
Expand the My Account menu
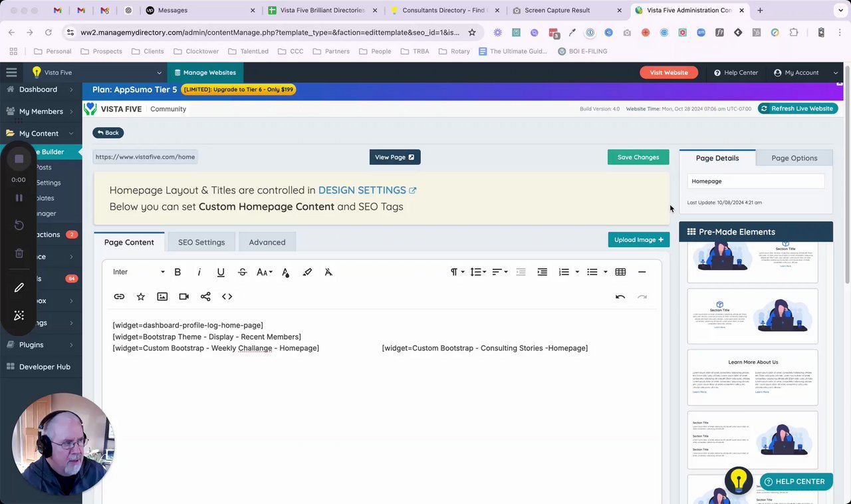pos(806,72)
